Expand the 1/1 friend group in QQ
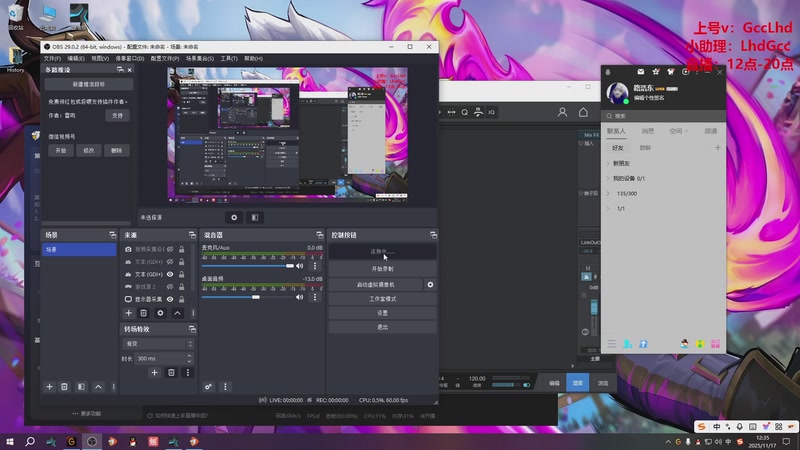 click(608, 209)
